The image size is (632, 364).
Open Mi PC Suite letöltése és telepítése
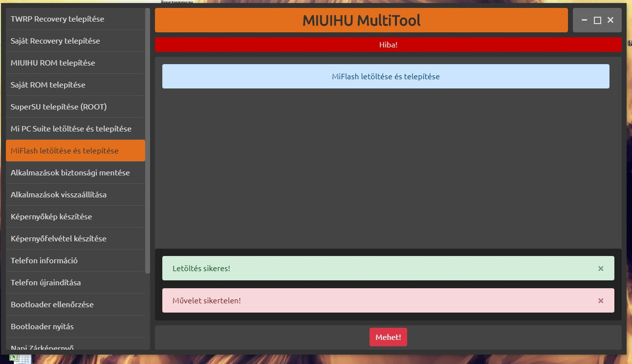click(76, 129)
